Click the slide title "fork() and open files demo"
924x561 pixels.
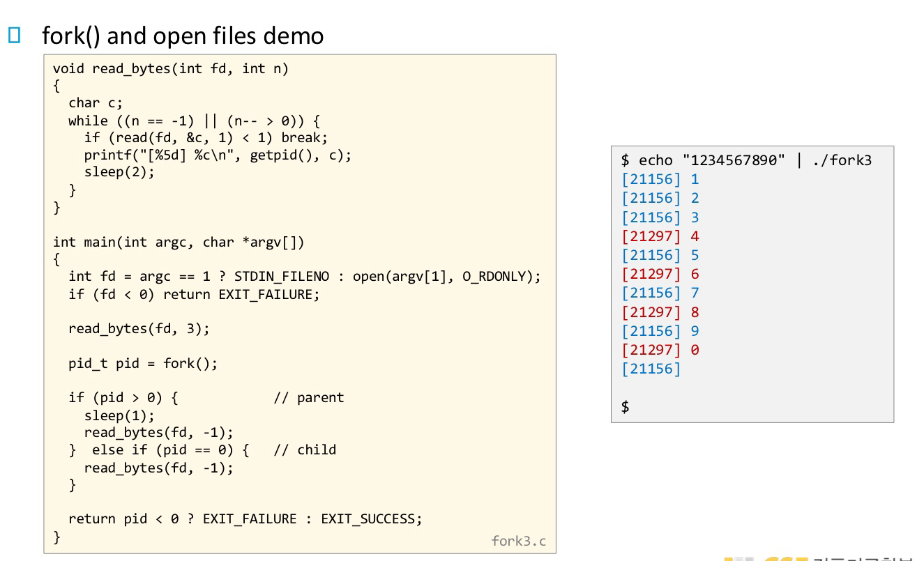pos(183,36)
